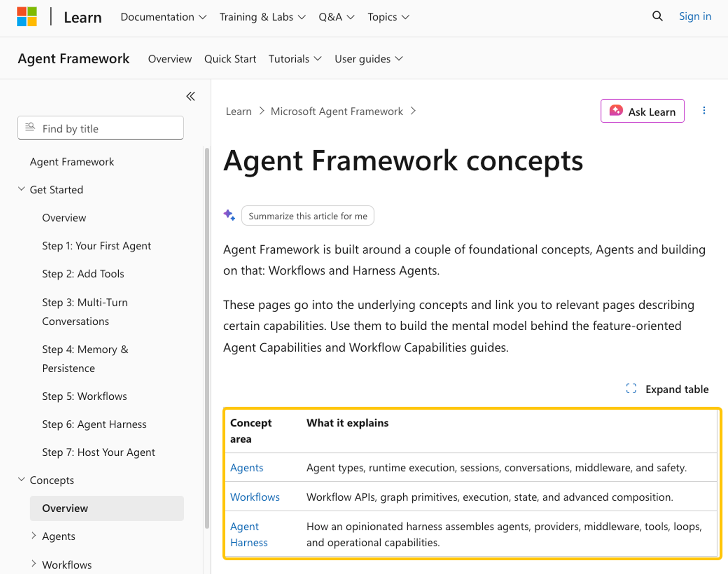Click Sign in
The image size is (728, 574).
[x=695, y=16]
